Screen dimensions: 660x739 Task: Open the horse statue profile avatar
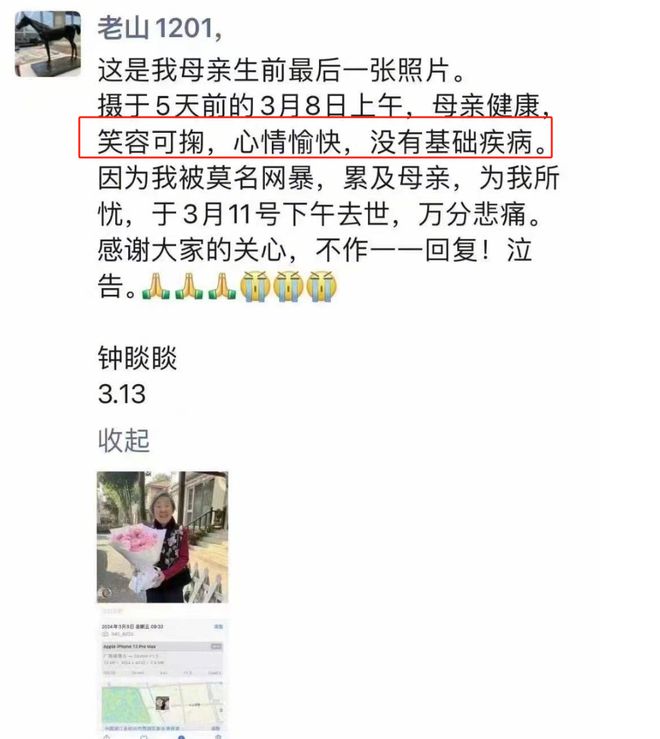pos(48,44)
